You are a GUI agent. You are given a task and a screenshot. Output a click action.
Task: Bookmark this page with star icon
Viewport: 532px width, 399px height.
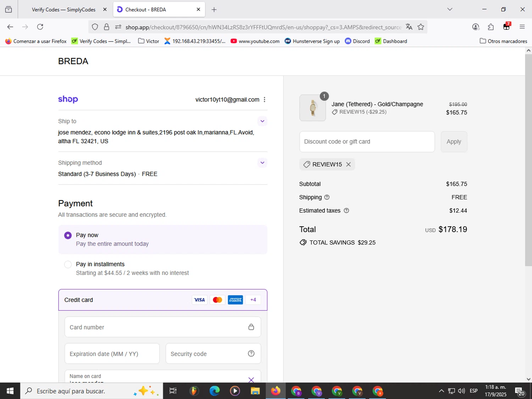click(421, 27)
